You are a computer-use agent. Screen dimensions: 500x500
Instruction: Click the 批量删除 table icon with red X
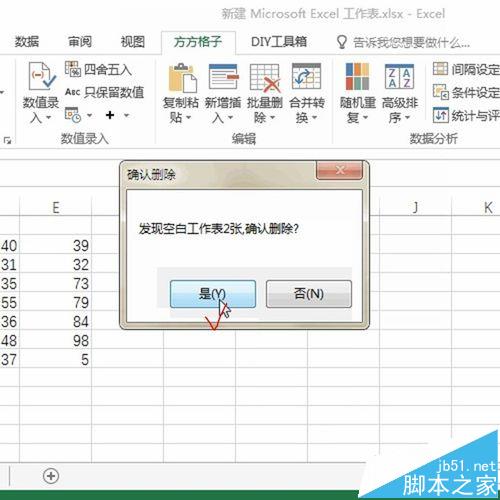point(265,78)
